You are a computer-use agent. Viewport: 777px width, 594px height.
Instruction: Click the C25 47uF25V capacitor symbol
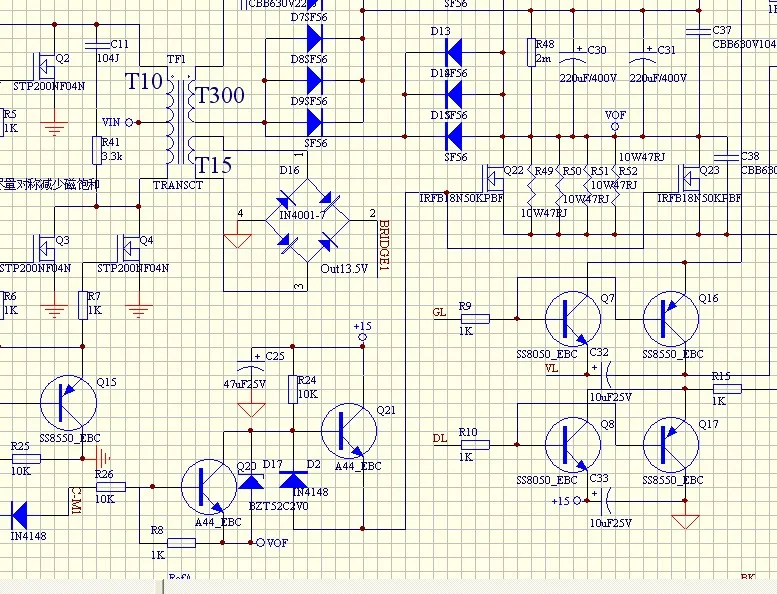coord(251,364)
